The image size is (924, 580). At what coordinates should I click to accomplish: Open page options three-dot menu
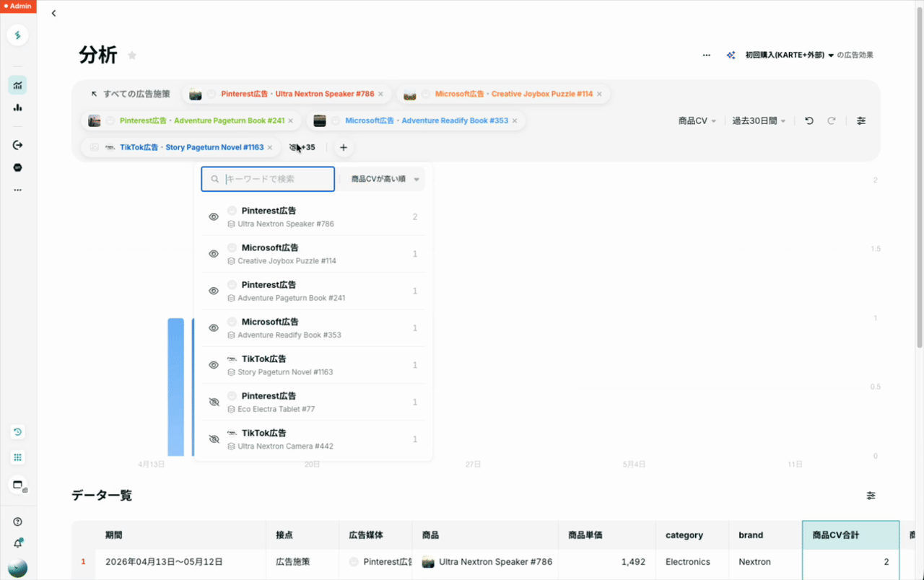707,55
